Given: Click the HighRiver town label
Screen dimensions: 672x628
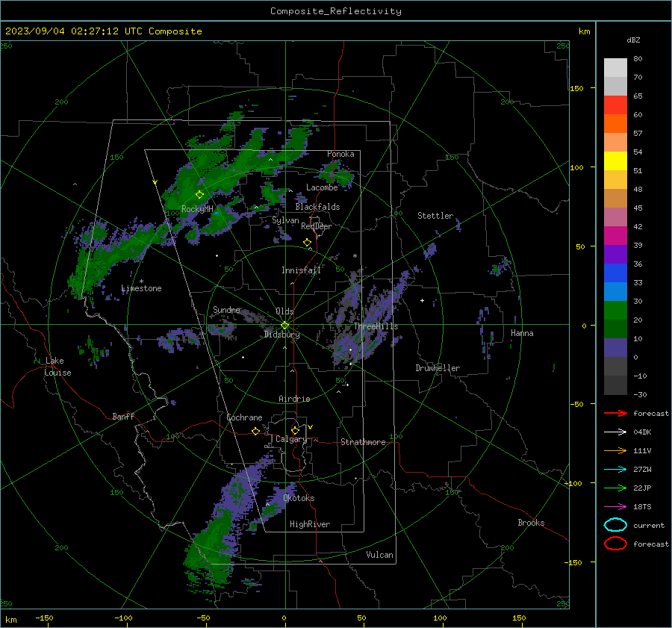Looking at the screenshot, I should (310, 524).
